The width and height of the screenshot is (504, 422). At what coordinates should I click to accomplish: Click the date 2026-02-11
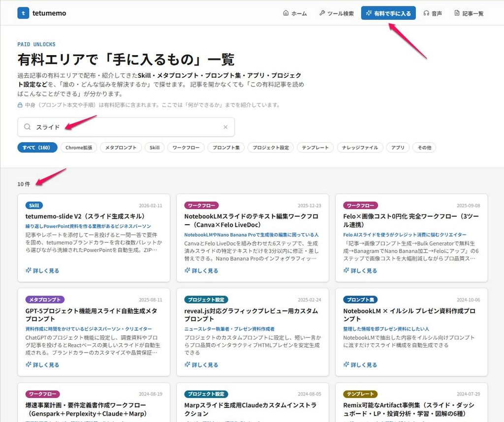tap(151, 206)
